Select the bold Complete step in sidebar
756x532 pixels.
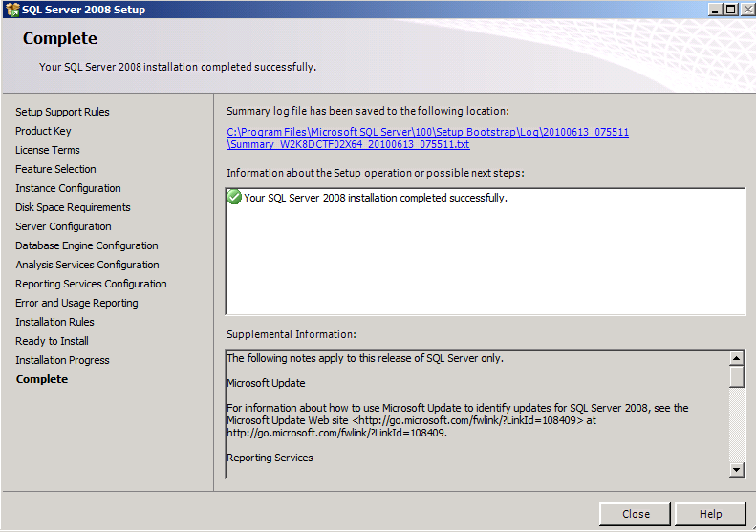[x=42, y=379]
